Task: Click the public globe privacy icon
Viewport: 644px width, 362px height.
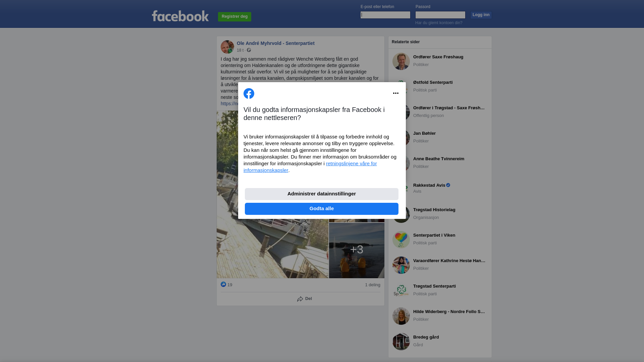Action: tap(249, 50)
